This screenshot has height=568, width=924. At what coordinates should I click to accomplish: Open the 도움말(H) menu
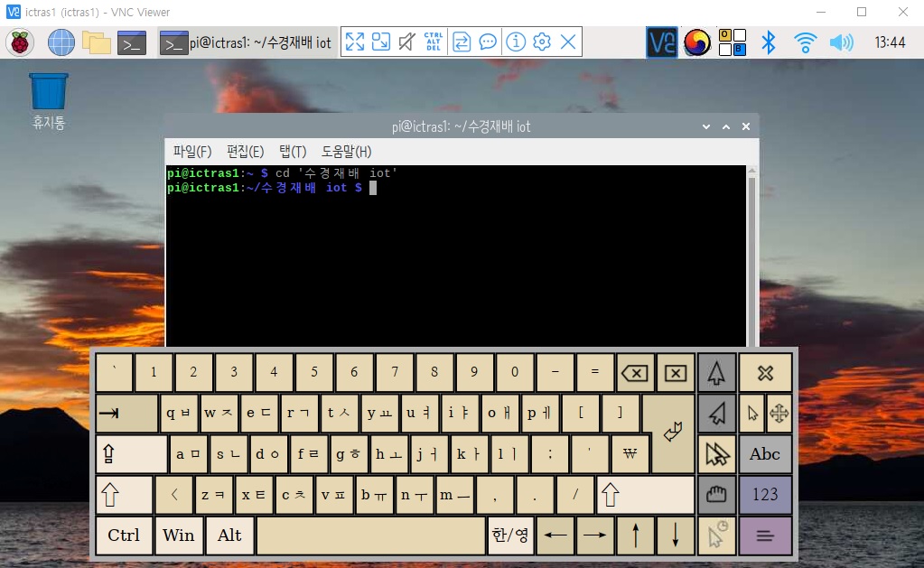pyautogui.click(x=347, y=152)
